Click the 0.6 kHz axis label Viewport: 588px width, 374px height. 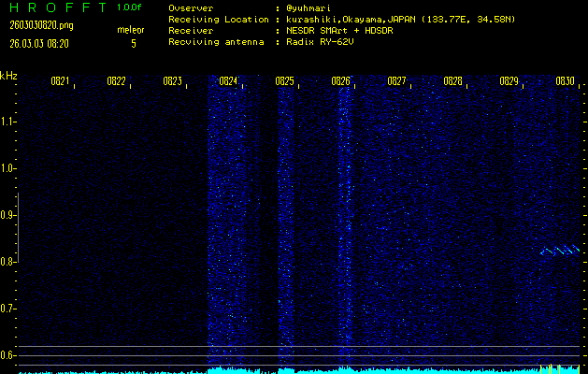coord(7,355)
